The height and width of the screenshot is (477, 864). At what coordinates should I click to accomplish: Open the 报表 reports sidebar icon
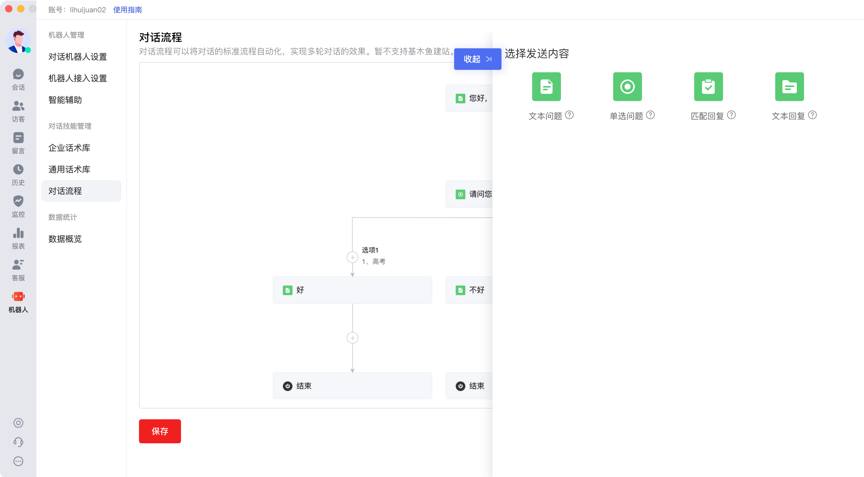point(18,238)
